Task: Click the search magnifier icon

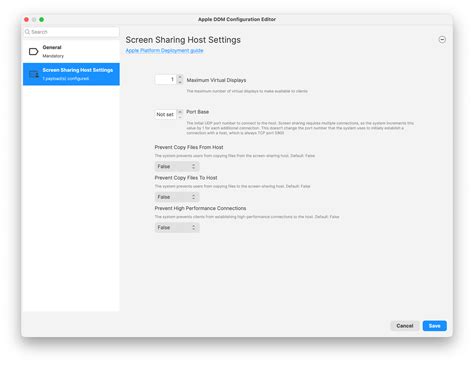Action: (27, 32)
